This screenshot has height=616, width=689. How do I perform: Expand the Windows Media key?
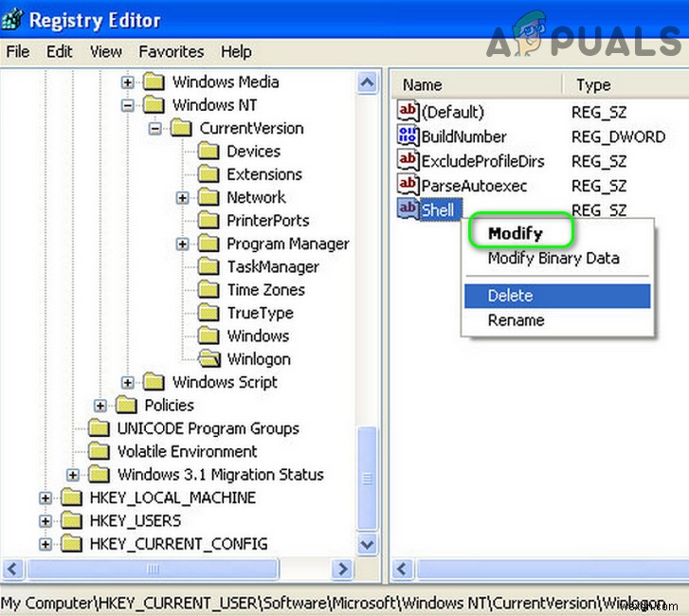[x=127, y=82]
